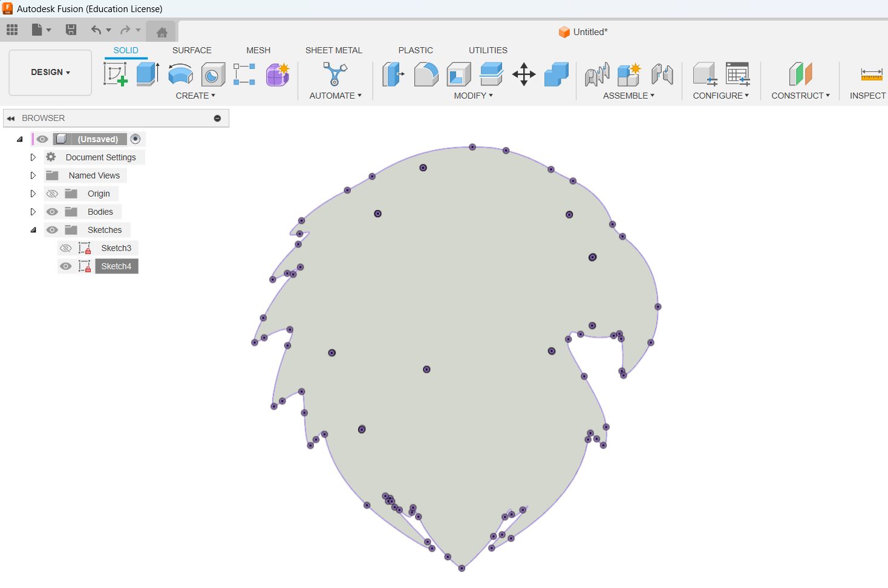Hide Sketch4 using its eye icon

click(x=66, y=266)
